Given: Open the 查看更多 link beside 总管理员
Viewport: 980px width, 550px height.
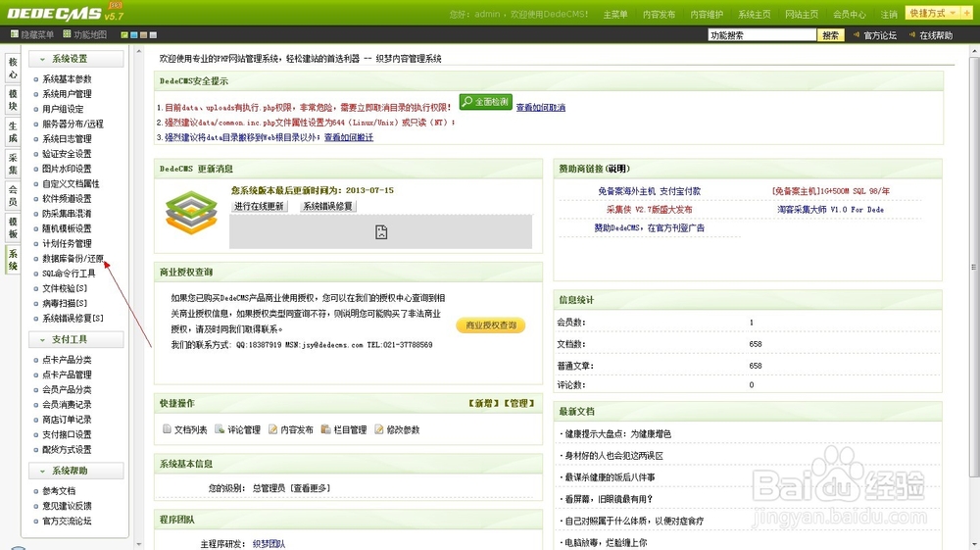Looking at the screenshot, I should pyautogui.click(x=311, y=488).
